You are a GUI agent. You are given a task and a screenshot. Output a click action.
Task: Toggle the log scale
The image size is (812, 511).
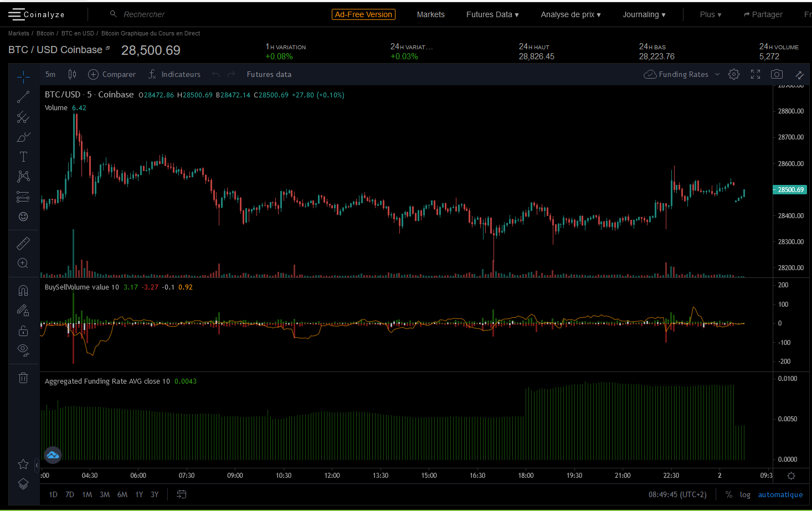pos(745,494)
